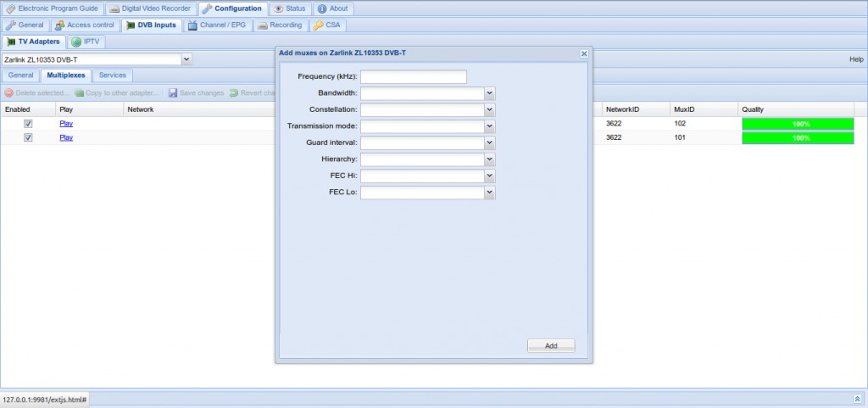The image size is (868, 408).
Task: Open the Services sub-tab
Action: [x=113, y=75]
